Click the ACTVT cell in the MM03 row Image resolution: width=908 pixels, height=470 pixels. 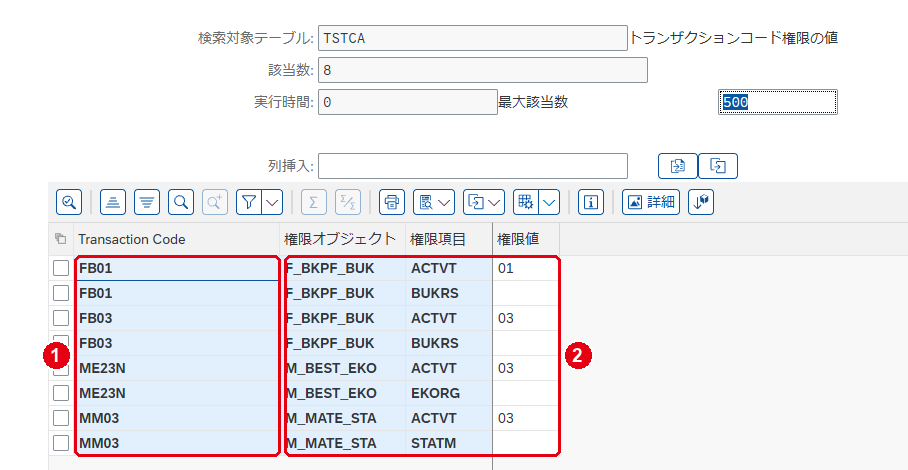pos(449,418)
